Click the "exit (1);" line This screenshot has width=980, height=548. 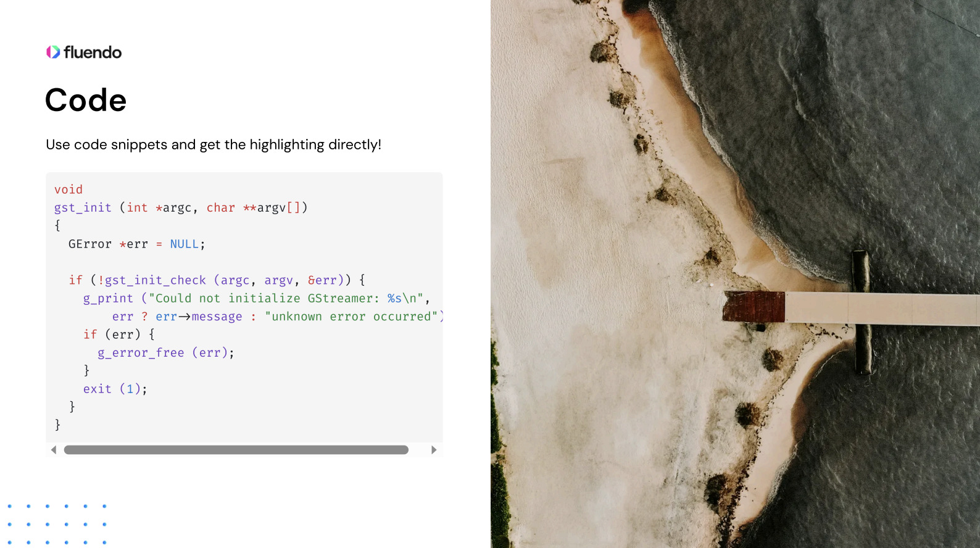point(115,389)
